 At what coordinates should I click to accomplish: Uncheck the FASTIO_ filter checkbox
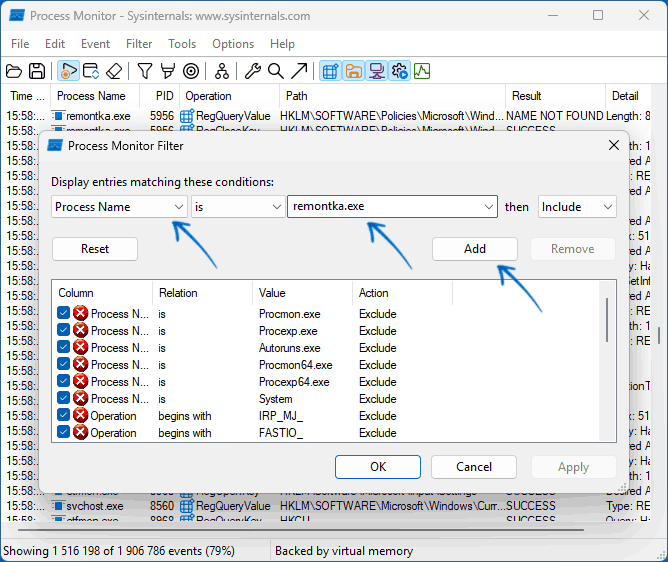coord(63,432)
